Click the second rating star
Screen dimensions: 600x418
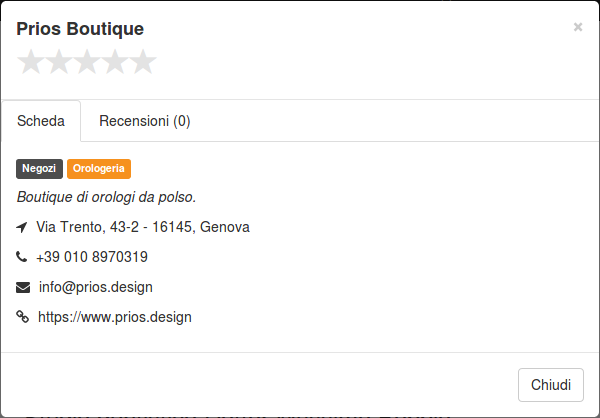[59, 61]
